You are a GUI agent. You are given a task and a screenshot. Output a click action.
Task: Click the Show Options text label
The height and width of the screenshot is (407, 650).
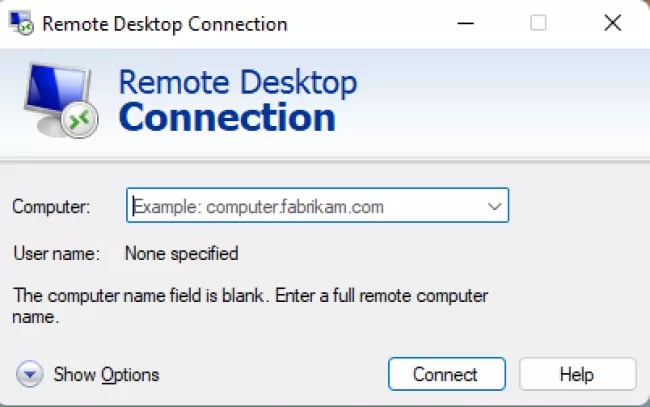coord(106,375)
